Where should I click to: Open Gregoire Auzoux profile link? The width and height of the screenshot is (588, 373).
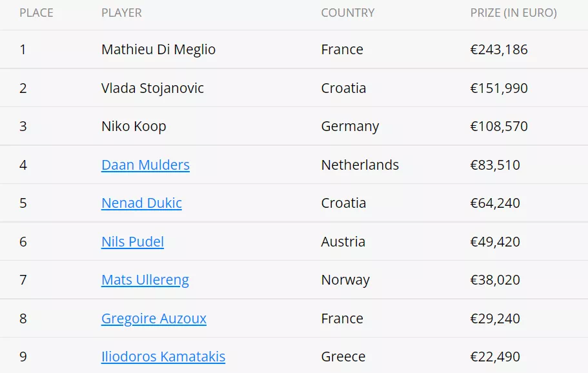point(154,319)
